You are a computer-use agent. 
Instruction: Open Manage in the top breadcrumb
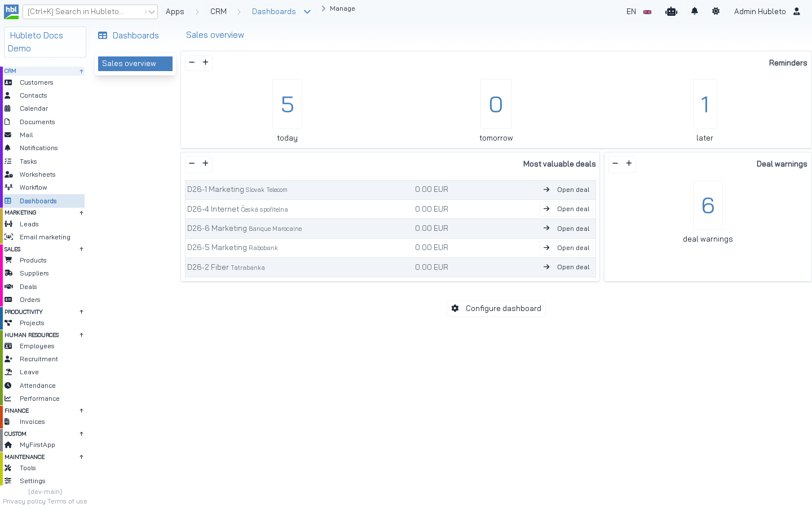coord(342,8)
